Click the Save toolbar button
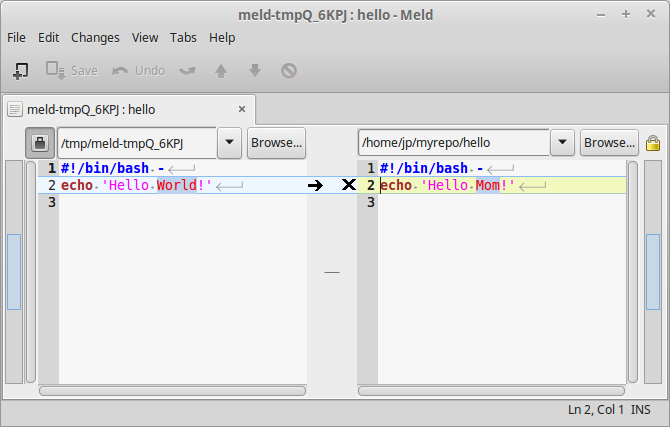This screenshot has width=670, height=427. (x=72, y=71)
